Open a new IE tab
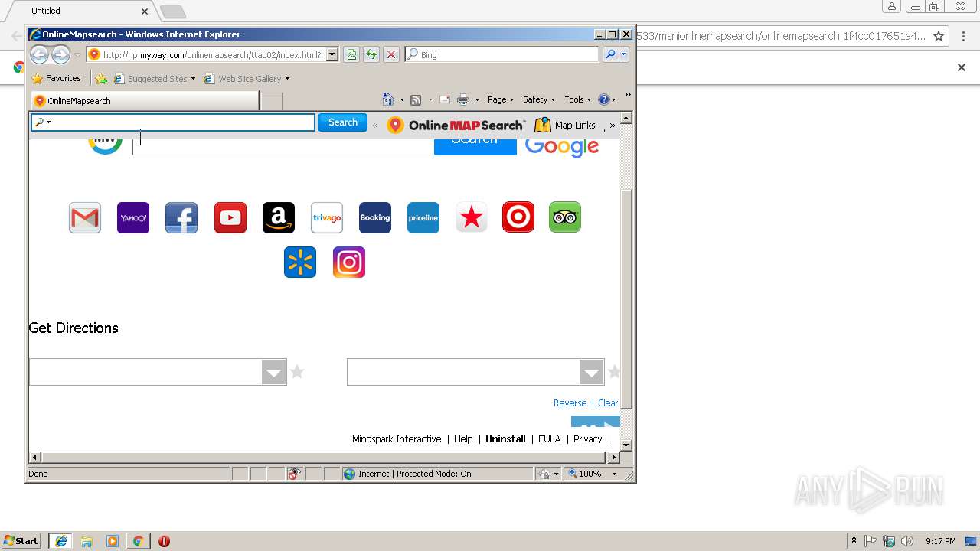 271,101
